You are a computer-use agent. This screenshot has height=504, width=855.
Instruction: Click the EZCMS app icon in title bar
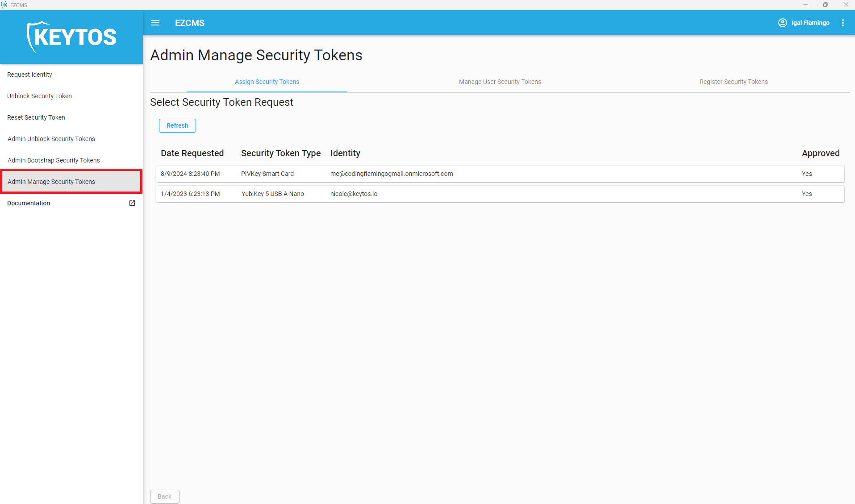point(4,4)
